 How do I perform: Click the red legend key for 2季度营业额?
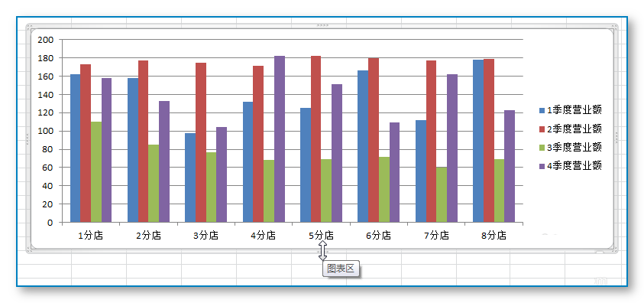coord(542,129)
